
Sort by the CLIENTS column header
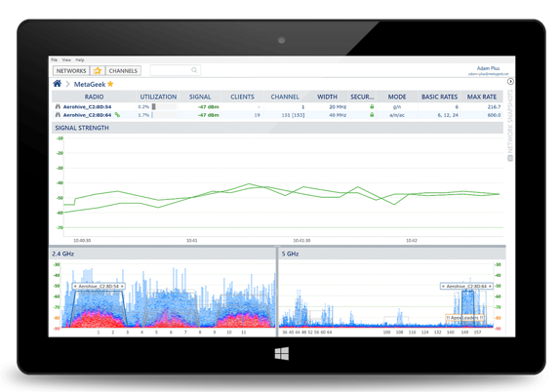tap(242, 97)
